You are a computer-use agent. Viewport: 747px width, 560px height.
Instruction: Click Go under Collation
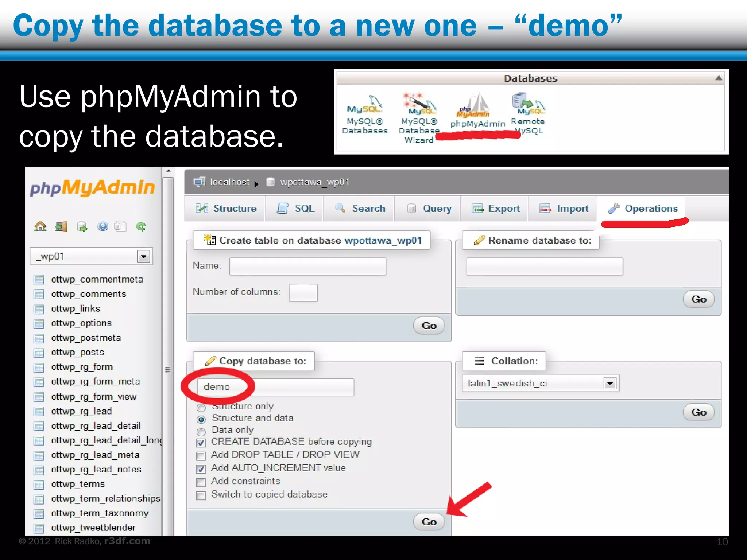[x=698, y=412]
